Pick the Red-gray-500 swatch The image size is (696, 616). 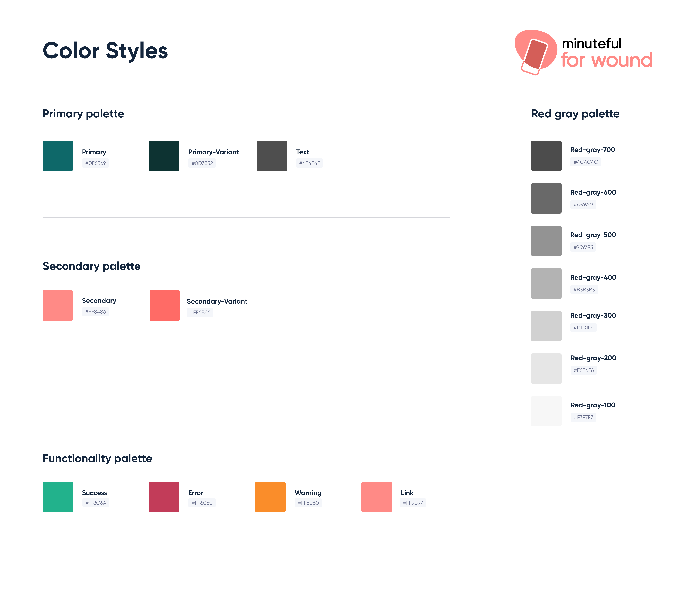point(546,241)
